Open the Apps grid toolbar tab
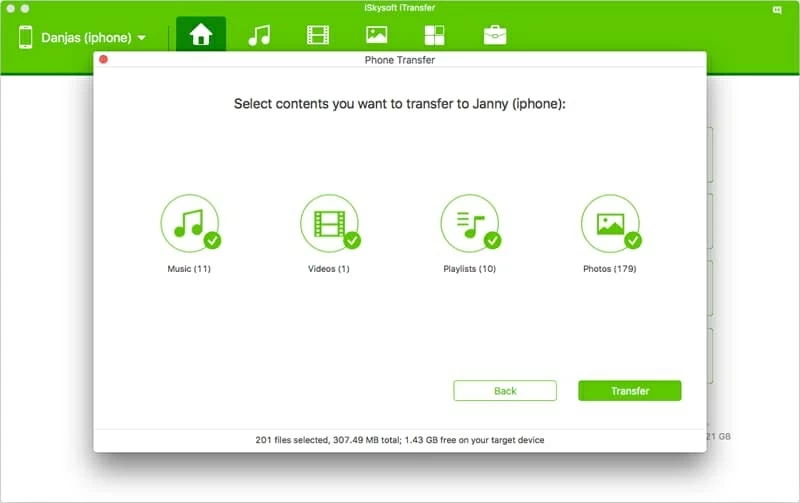 tap(435, 36)
